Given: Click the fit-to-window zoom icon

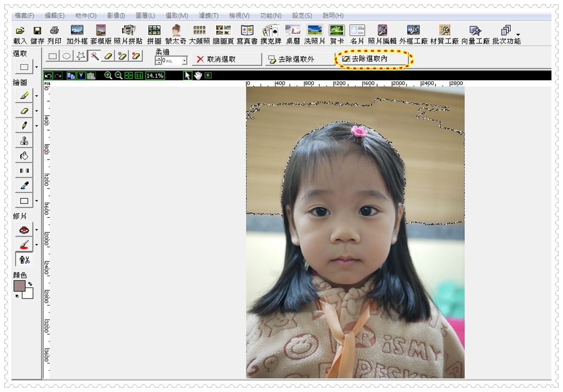Looking at the screenshot, I should click(129, 75).
